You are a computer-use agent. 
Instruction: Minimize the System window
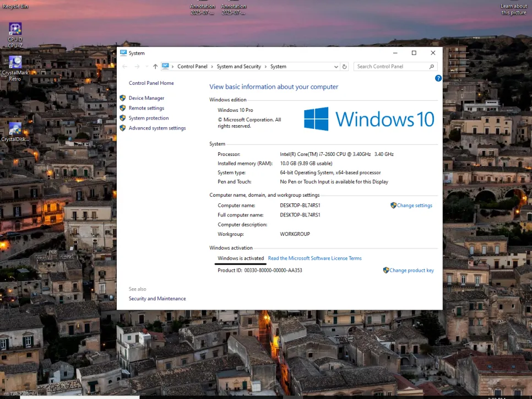click(395, 53)
